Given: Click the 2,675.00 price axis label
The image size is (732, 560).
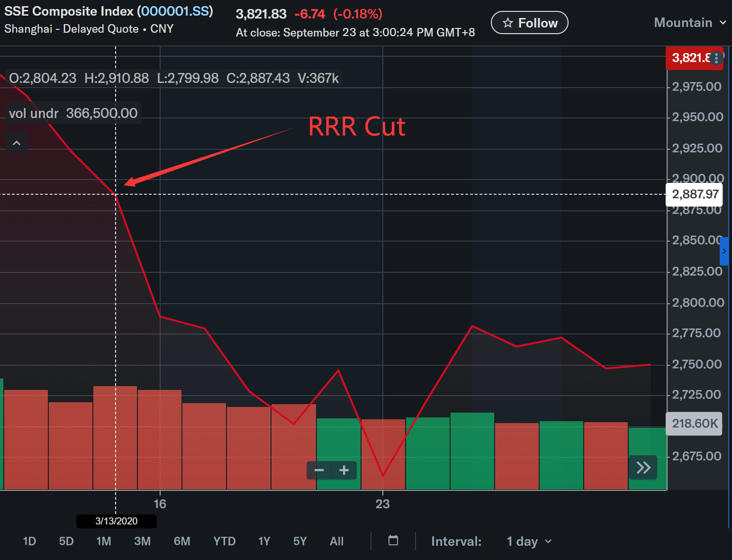Looking at the screenshot, I should coord(696,456).
